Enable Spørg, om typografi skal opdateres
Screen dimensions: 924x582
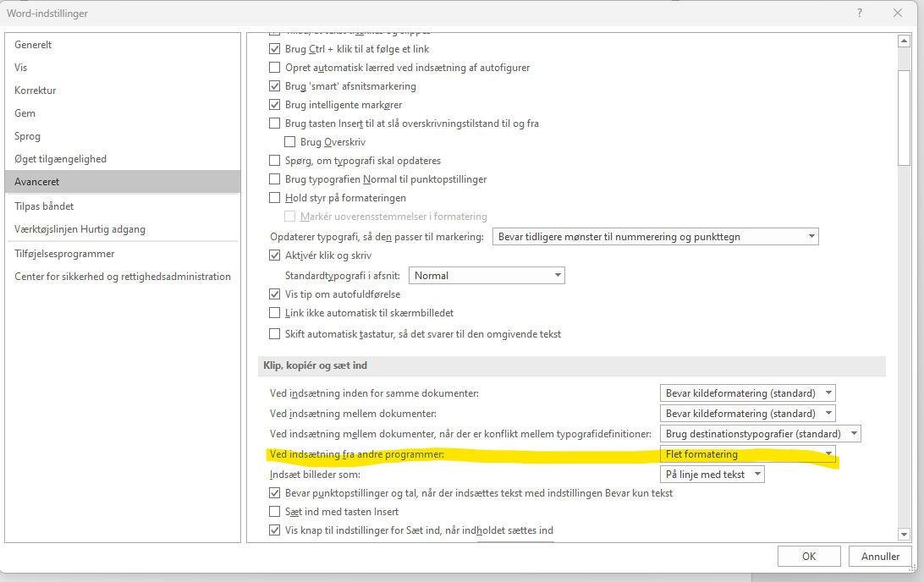[x=275, y=161]
